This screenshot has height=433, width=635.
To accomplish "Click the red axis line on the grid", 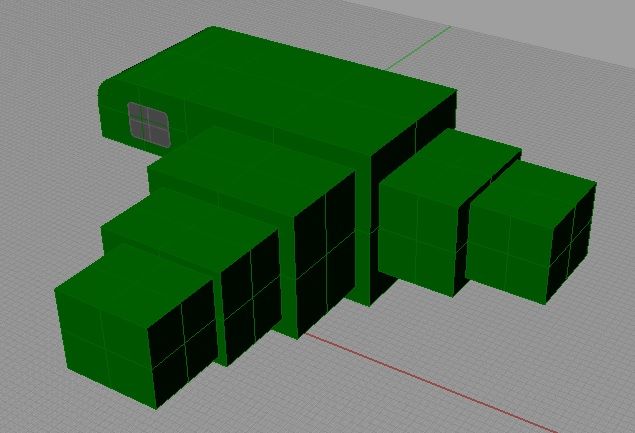I will [x=450, y=382].
